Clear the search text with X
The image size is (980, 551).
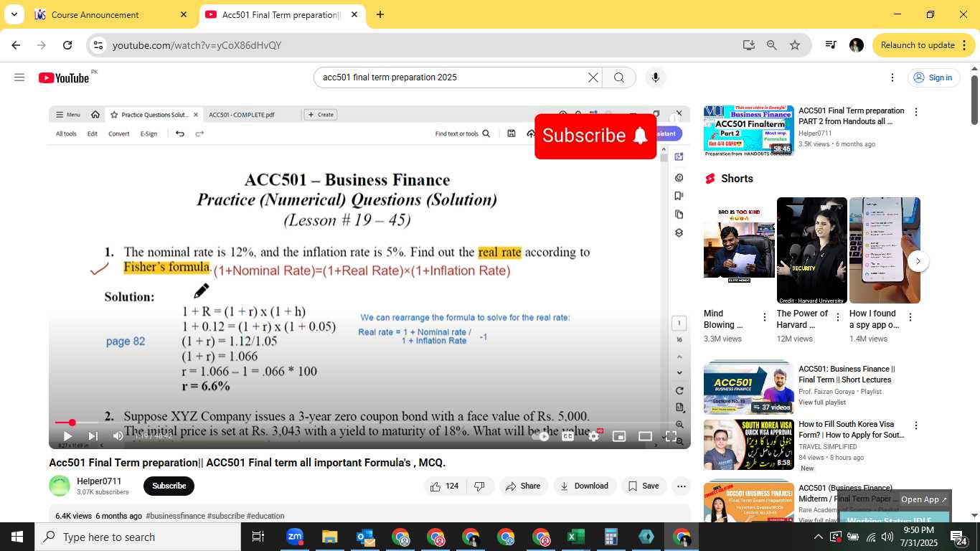pyautogui.click(x=593, y=77)
